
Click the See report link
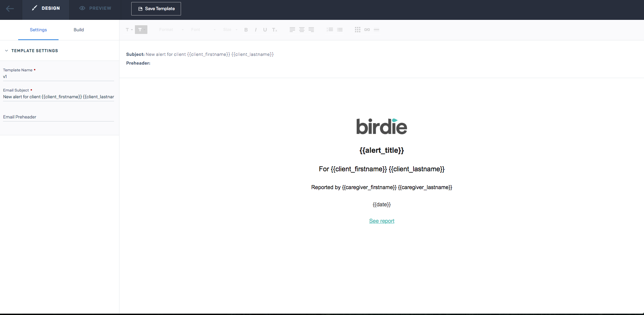[x=382, y=221]
